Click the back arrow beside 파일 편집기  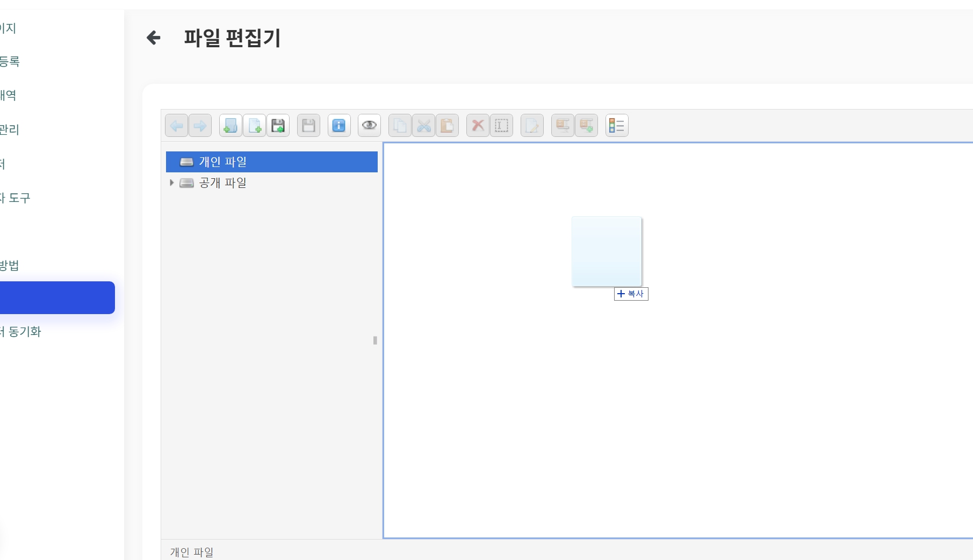(x=154, y=38)
